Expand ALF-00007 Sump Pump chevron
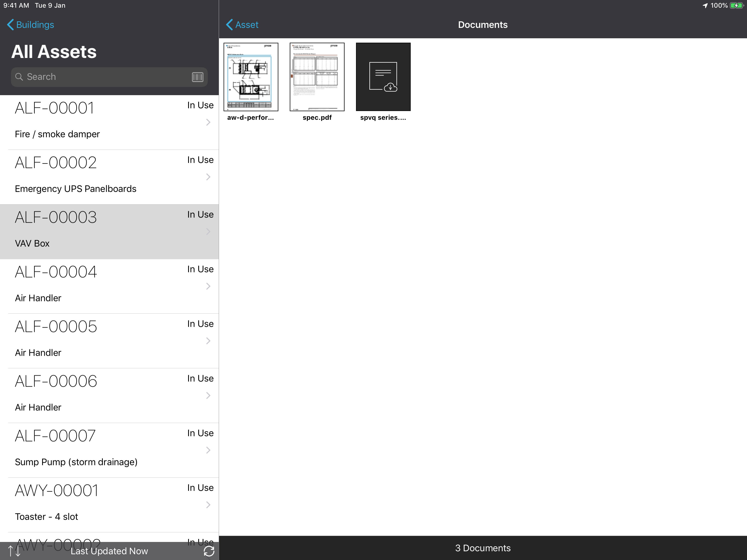Image resolution: width=747 pixels, height=560 pixels. 208,450
